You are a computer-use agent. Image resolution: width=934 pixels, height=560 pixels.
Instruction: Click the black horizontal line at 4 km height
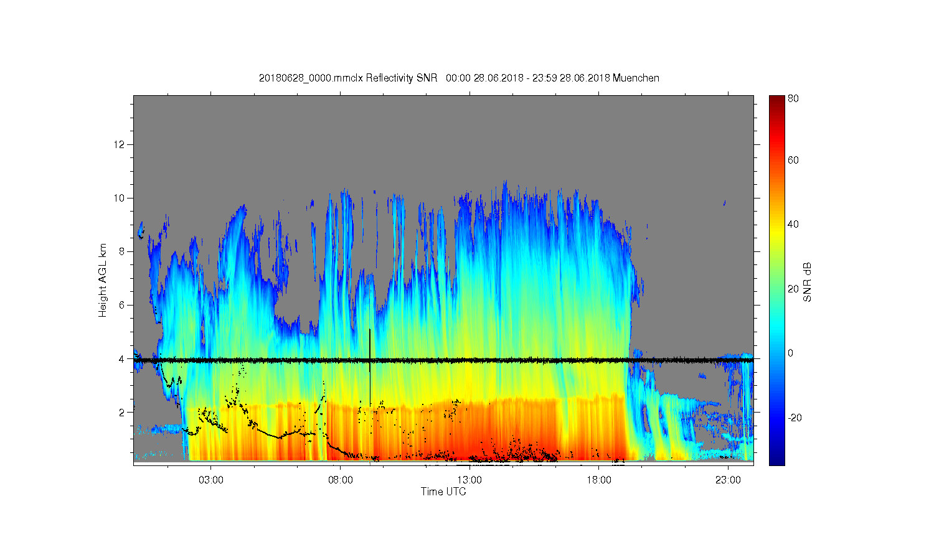pos(443,360)
